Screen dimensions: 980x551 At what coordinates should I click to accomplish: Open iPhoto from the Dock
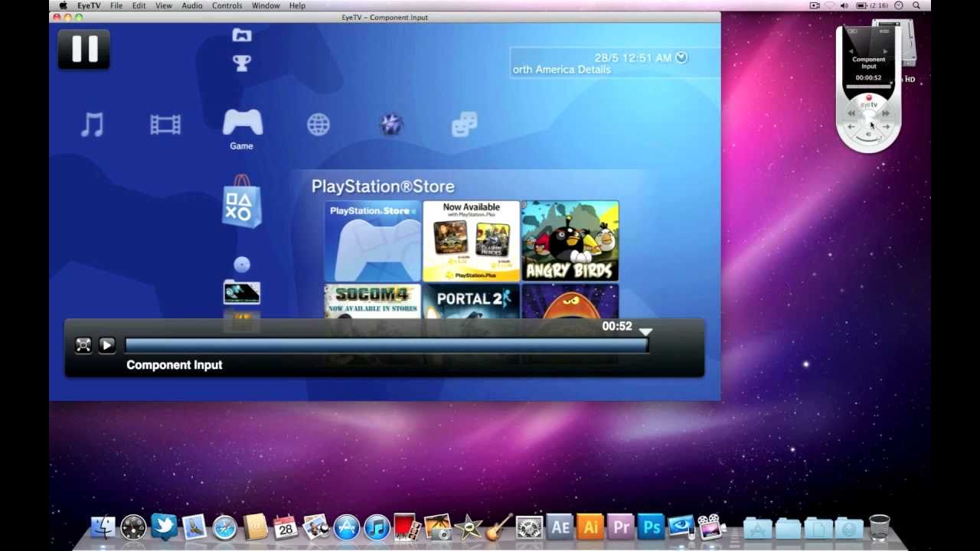pyautogui.click(x=438, y=527)
